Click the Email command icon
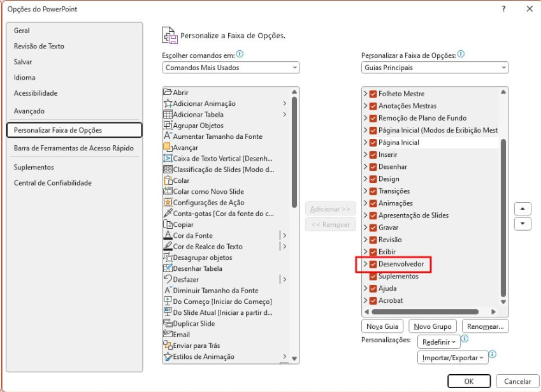 point(168,335)
